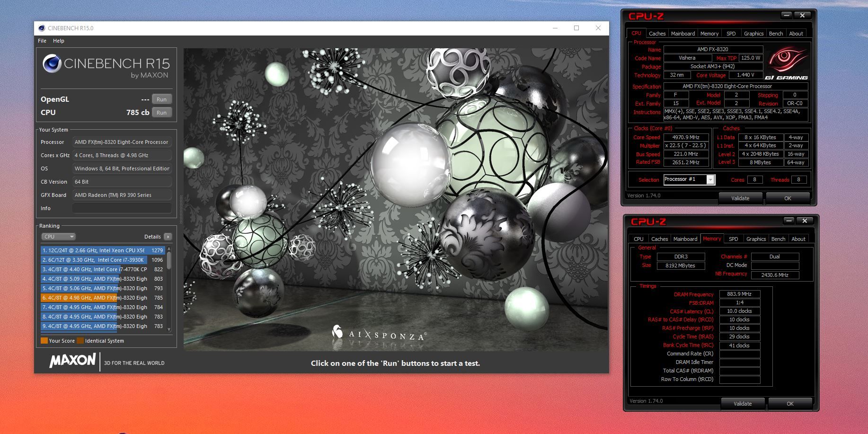
Task: Click the GFX Board AMD Radeon R9 390 field
Action: click(122, 195)
